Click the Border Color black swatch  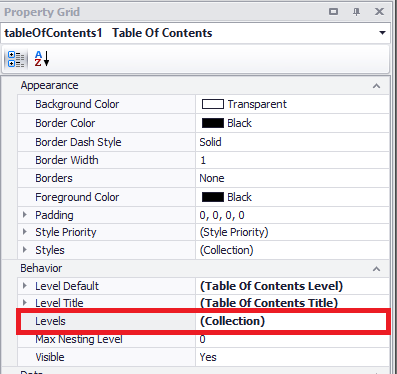click(x=213, y=123)
